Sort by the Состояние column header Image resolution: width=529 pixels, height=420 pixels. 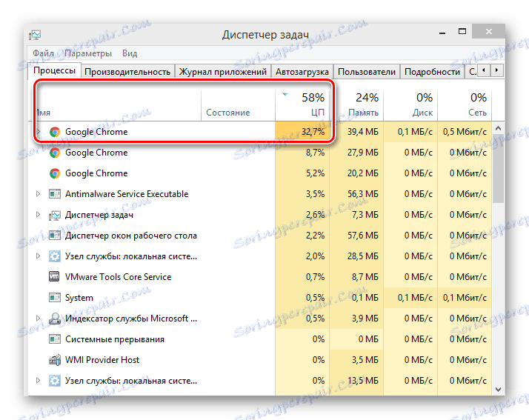coord(238,106)
